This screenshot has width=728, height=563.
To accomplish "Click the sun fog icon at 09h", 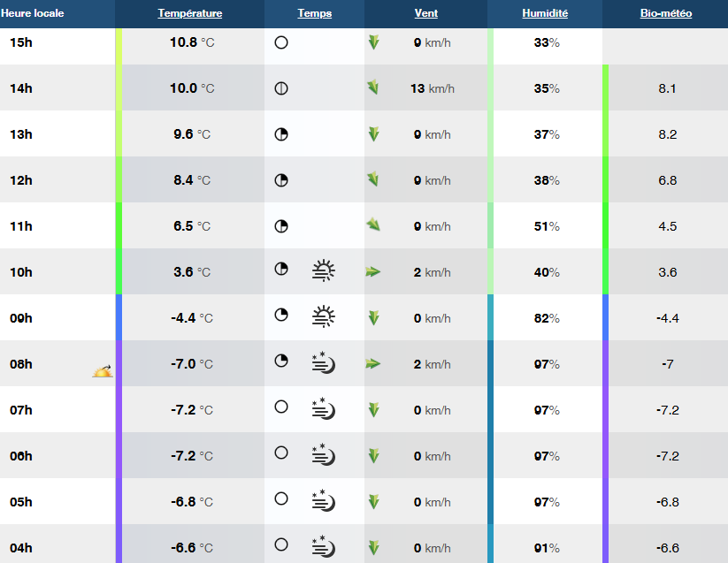I will pyautogui.click(x=324, y=317).
